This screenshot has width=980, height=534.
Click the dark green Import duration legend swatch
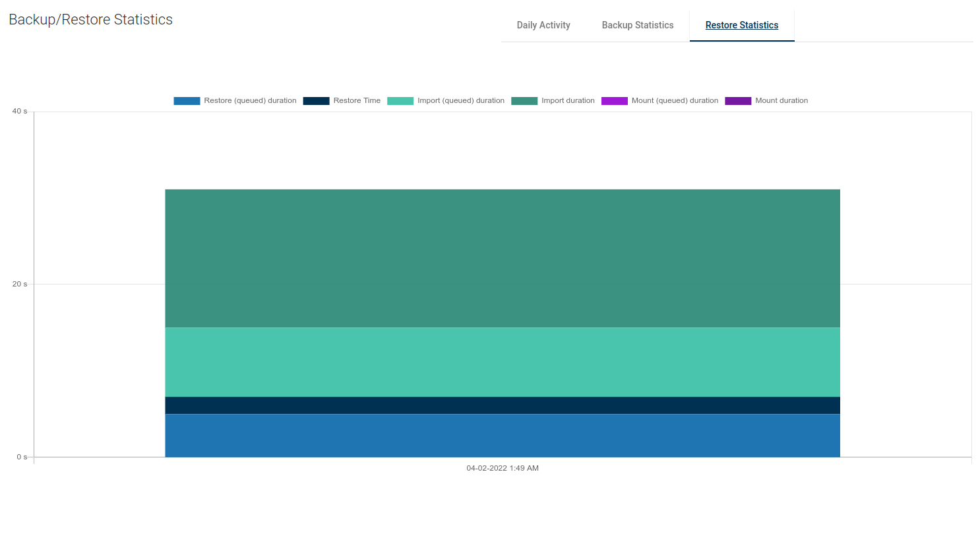(x=524, y=101)
